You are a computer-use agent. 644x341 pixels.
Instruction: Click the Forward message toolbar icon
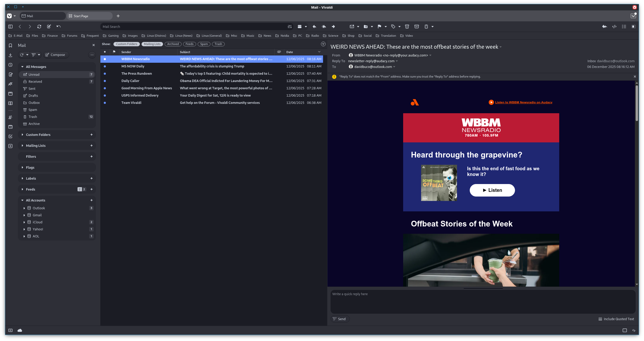click(333, 27)
